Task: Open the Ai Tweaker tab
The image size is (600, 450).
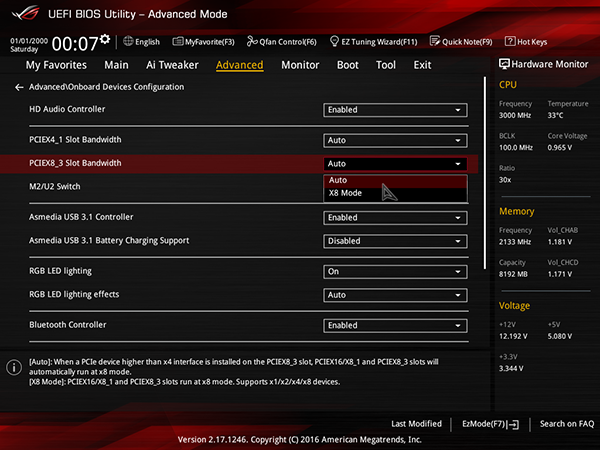Action: [x=172, y=65]
